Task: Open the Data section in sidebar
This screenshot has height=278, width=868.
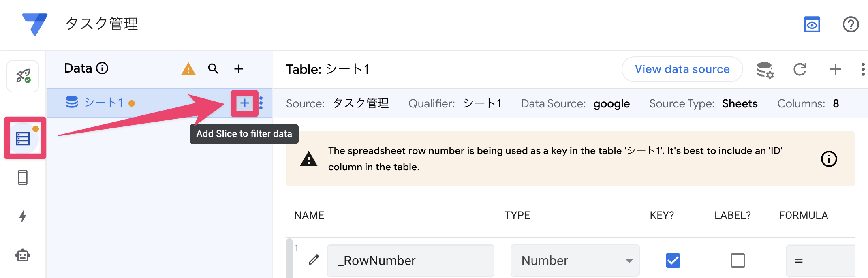Action: point(23,139)
